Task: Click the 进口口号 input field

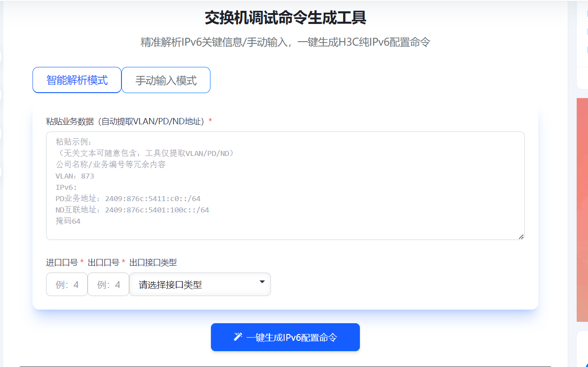Action: click(66, 284)
